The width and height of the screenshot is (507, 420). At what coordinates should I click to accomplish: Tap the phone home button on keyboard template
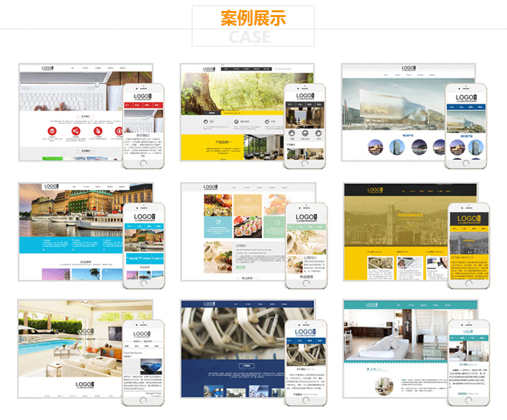(x=143, y=163)
